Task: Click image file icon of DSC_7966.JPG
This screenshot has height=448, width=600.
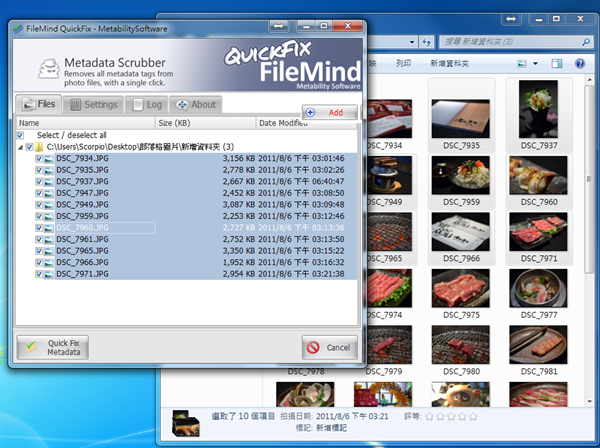Action: click(x=49, y=263)
